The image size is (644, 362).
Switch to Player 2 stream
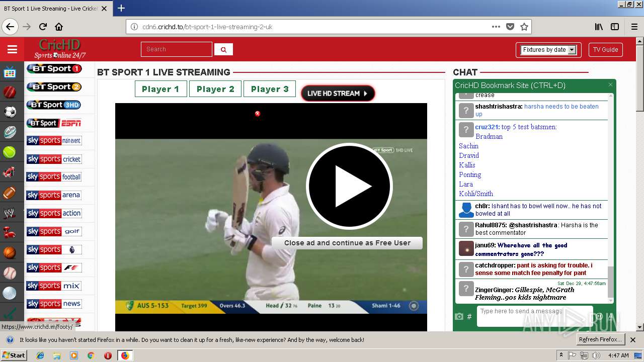215,89
